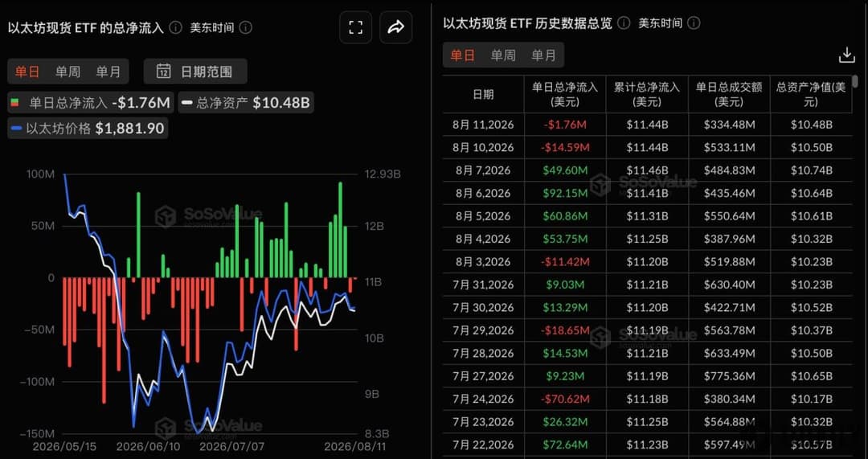Click the $10.74B net asset cell
Image resolution: width=868 pixels, height=459 pixels.
[x=811, y=170]
